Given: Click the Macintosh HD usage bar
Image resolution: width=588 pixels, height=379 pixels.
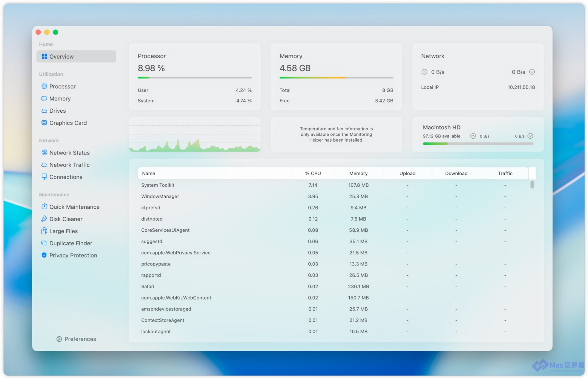Looking at the screenshot, I should pos(478,144).
